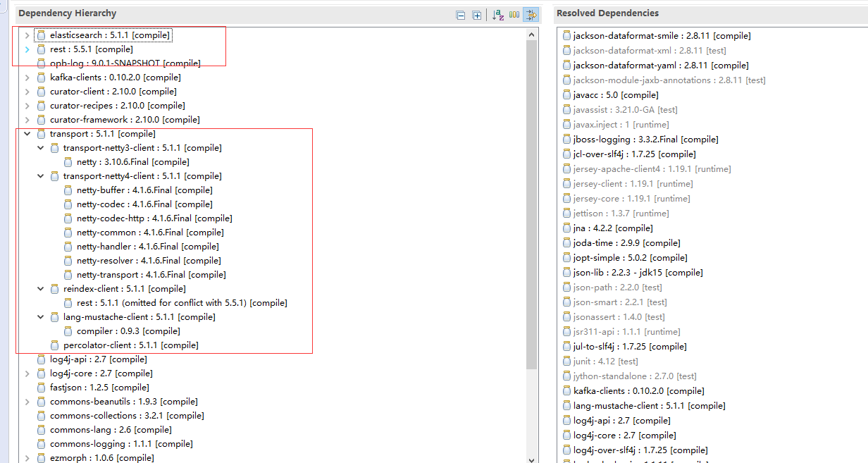Select jackson-dataformat-xml : 2.8.11 [test]

650,51
